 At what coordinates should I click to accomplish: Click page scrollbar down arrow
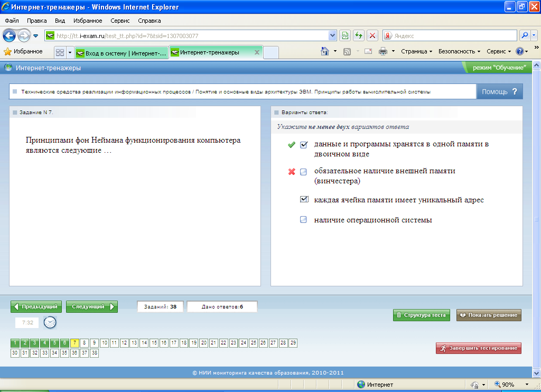click(x=537, y=372)
